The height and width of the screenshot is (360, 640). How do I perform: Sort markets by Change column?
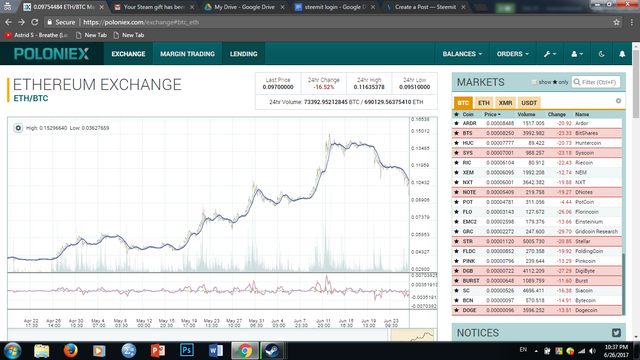point(557,114)
